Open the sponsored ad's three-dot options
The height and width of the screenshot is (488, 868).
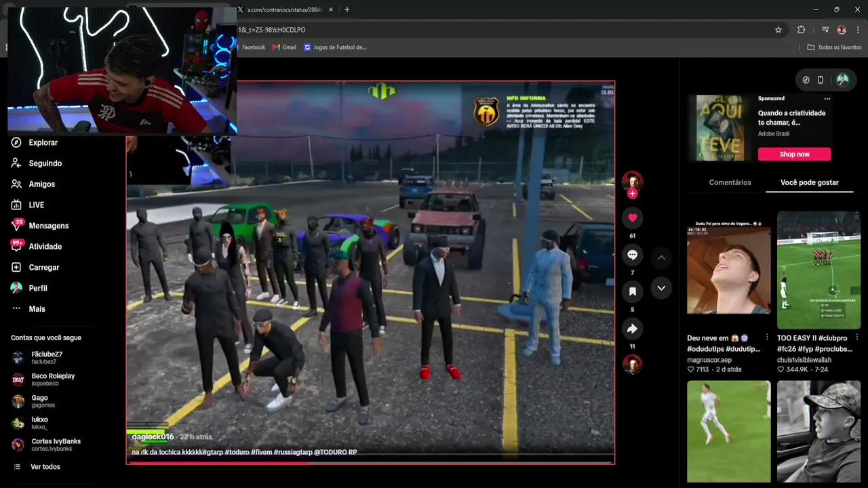pyautogui.click(x=827, y=99)
